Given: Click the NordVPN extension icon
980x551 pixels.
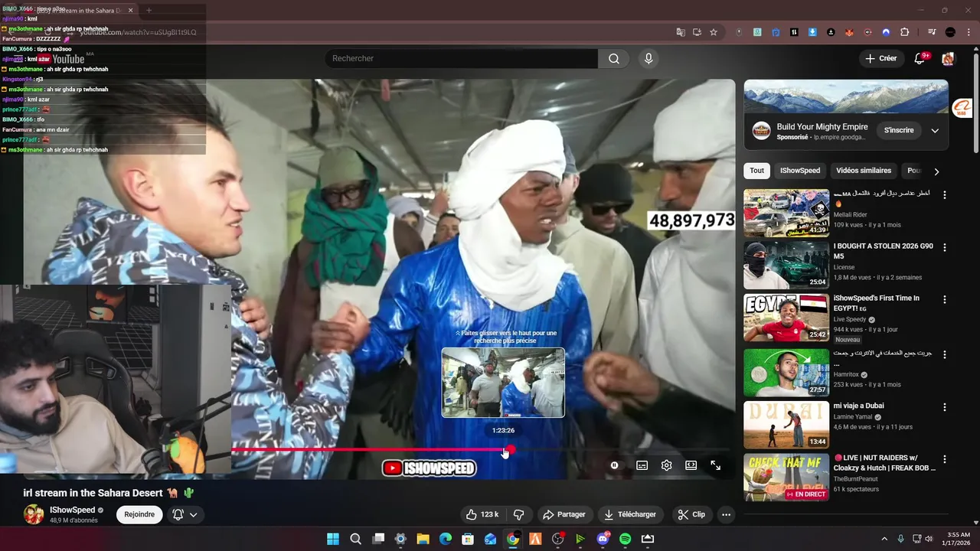Looking at the screenshot, I should [886, 32].
